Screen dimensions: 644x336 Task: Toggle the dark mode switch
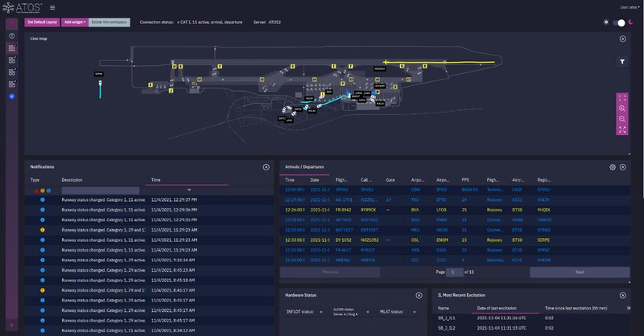[619, 23]
